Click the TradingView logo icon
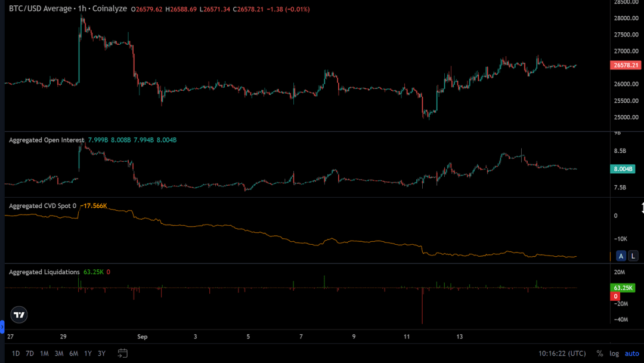 tap(19, 315)
